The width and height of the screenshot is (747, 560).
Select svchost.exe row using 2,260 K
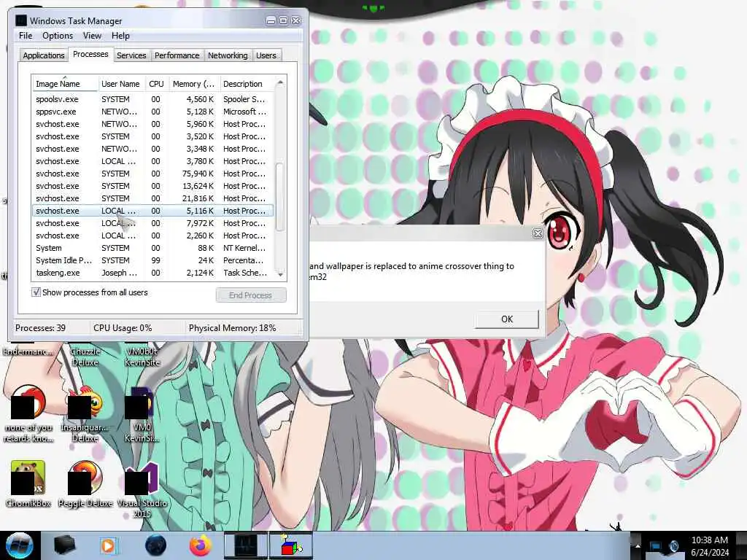pos(152,236)
